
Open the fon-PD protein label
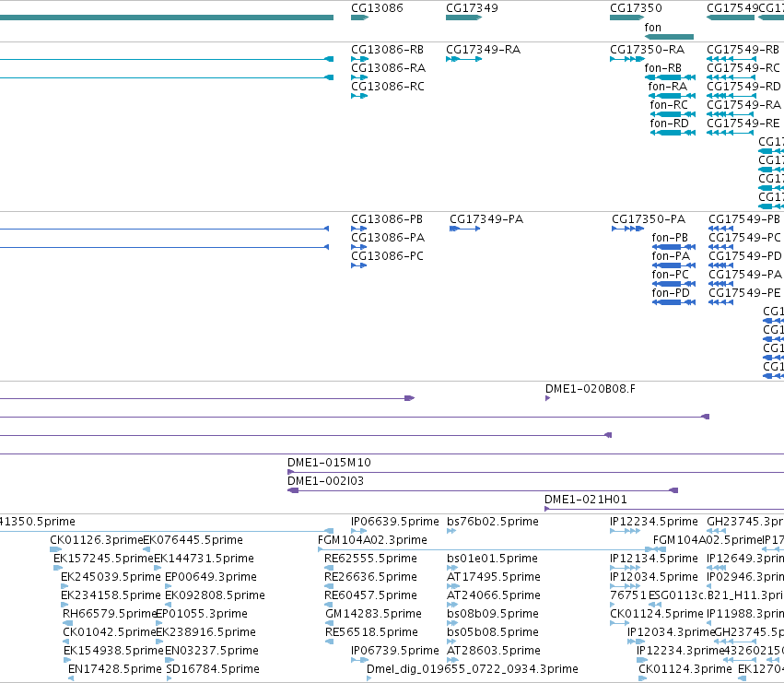pos(671,293)
